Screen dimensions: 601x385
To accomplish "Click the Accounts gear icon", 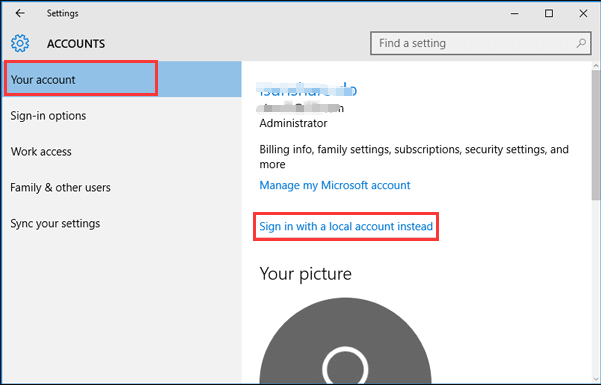I will [x=20, y=43].
